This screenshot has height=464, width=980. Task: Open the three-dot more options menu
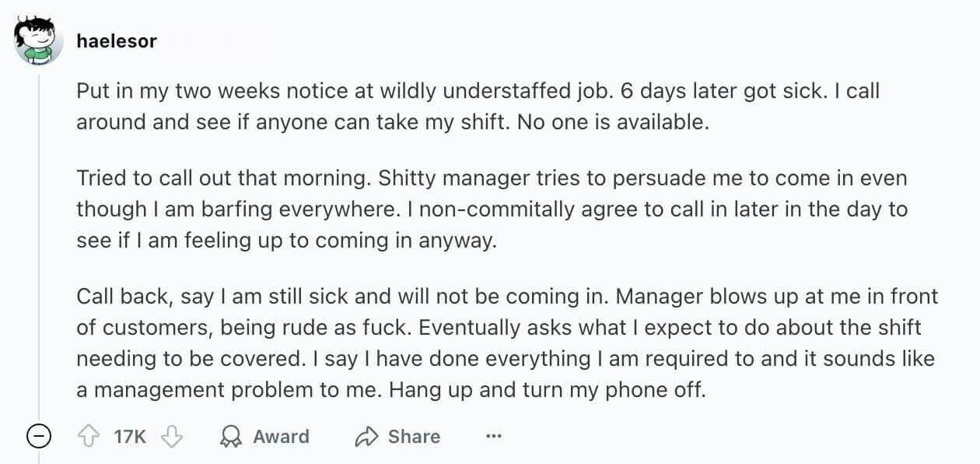coord(493,437)
